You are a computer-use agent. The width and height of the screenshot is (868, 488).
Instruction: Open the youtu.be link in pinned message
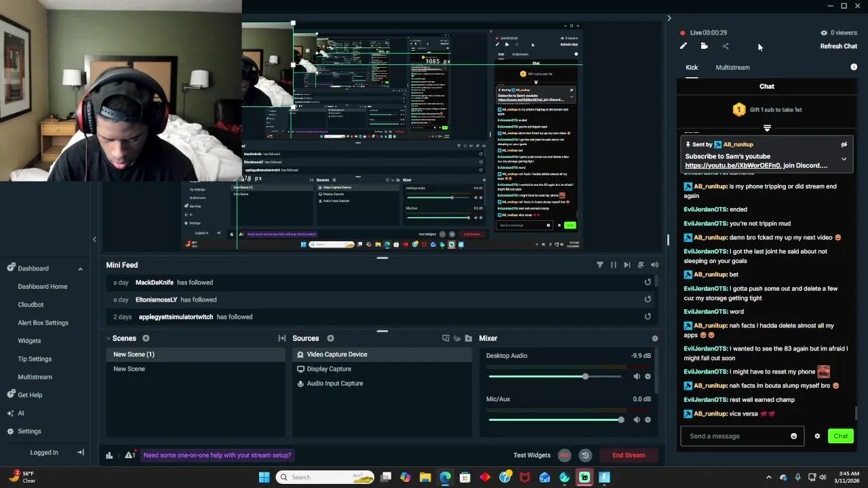(732, 165)
